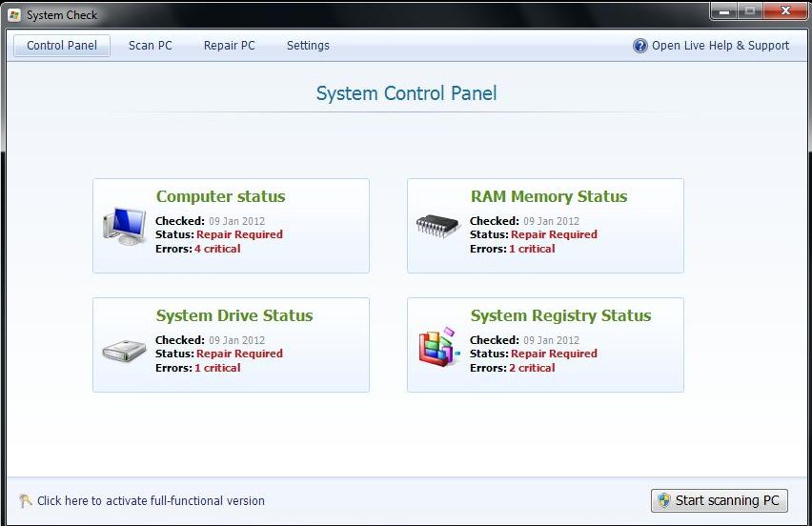The height and width of the screenshot is (526, 812).
Task: Click the shield icon on scan button
Action: [x=663, y=501]
